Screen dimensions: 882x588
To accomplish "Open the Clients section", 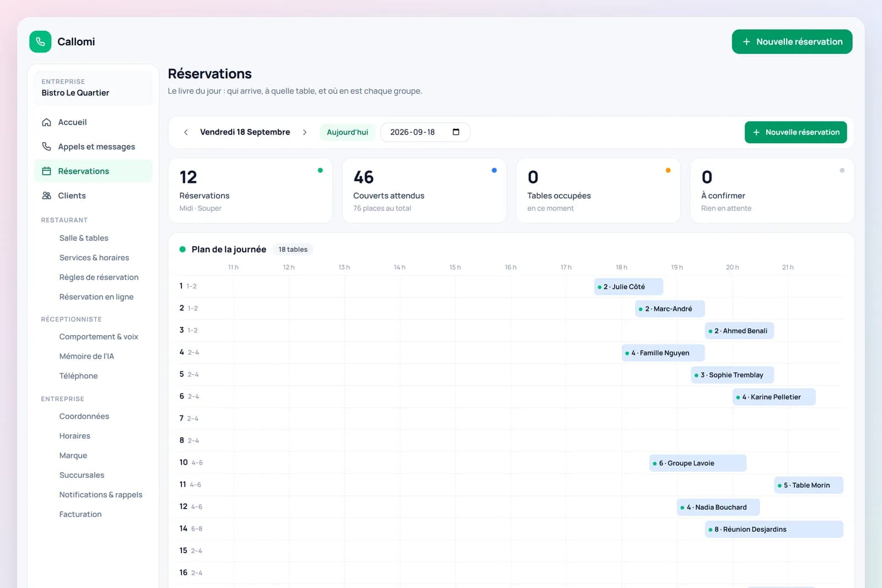I will pyautogui.click(x=93, y=196).
